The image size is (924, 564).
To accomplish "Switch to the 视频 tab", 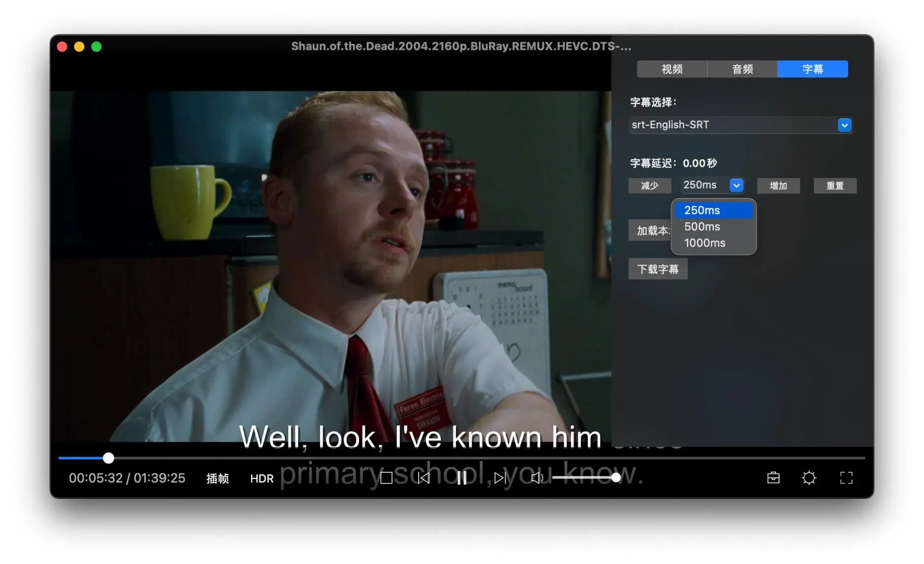I will (x=672, y=69).
